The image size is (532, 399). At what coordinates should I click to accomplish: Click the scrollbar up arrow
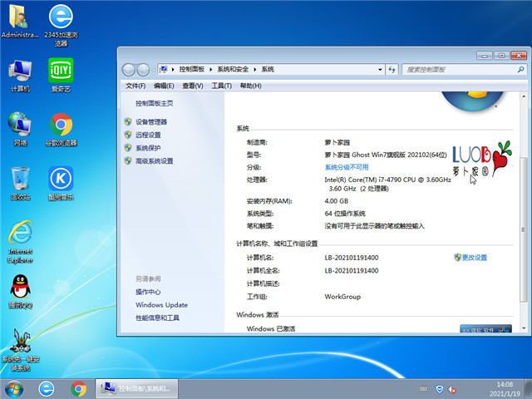click(x=524, y=96)
